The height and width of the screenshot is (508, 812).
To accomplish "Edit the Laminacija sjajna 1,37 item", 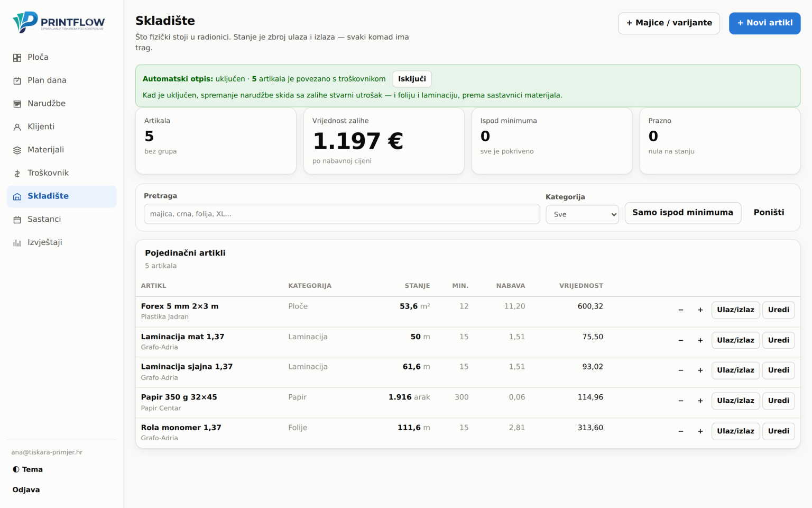I will 778,370.
